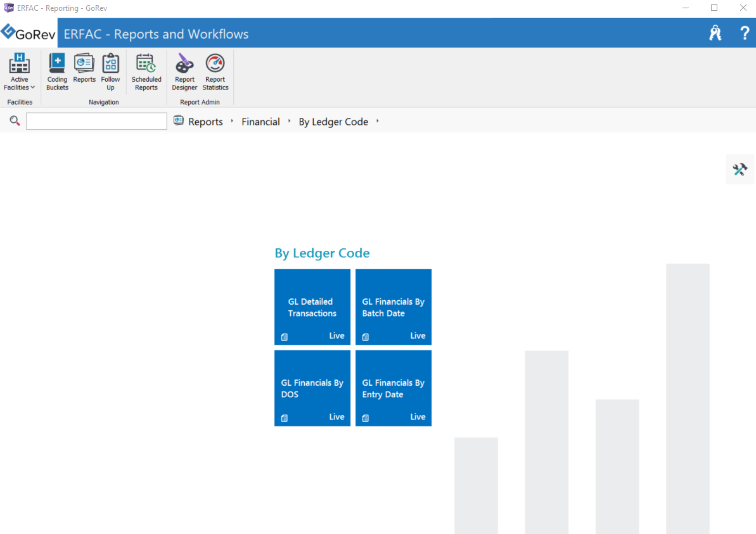This screenshot has width=756, height=534.
Task: Click the document icon on GL Detailed Transactions
Action: click(285, 337)
